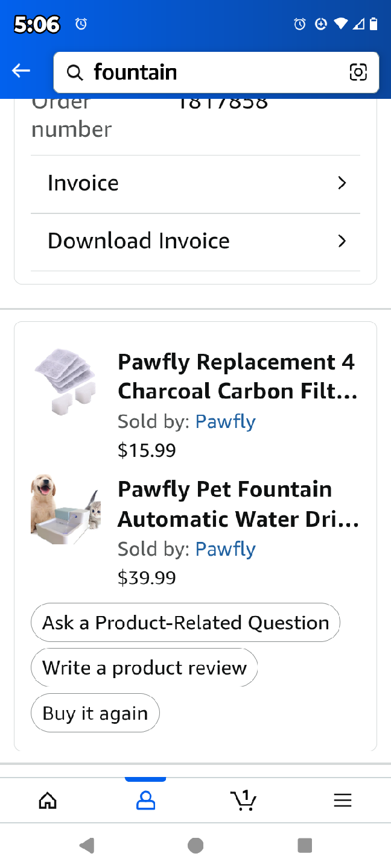Tap the magnifying glass search icon
Viewport: 391px width, 868px height.
click(75, 72)
